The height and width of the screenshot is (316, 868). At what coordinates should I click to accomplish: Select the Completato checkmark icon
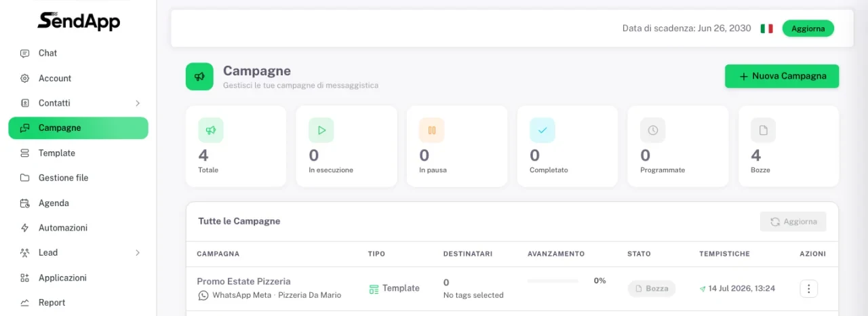click(x=542, y=130)
